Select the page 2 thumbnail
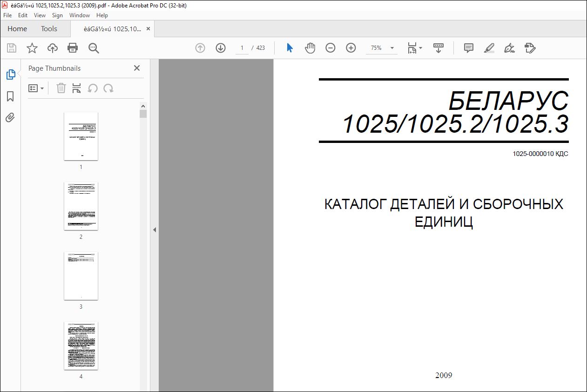The height and width of the screenshot is (392, 587). click(x=81, y=206)
